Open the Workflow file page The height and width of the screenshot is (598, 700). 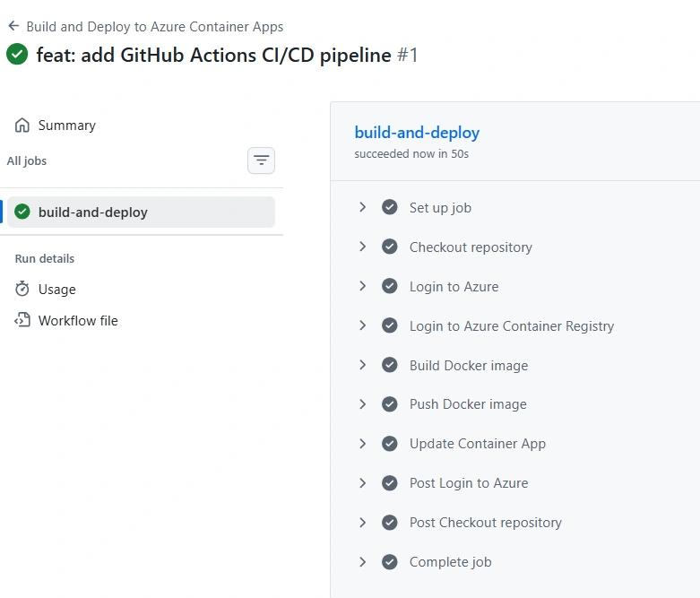pyautogui.click(x=78, y=321)
